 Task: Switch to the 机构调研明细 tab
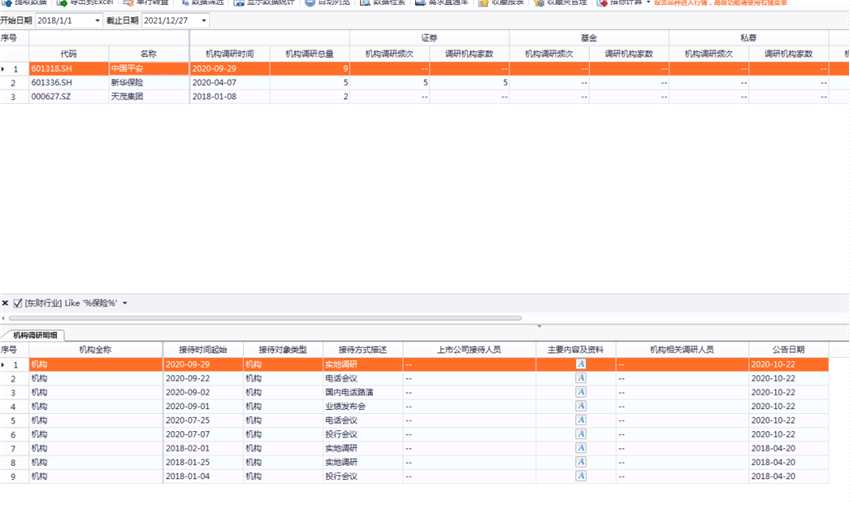(x=35, y=335)
